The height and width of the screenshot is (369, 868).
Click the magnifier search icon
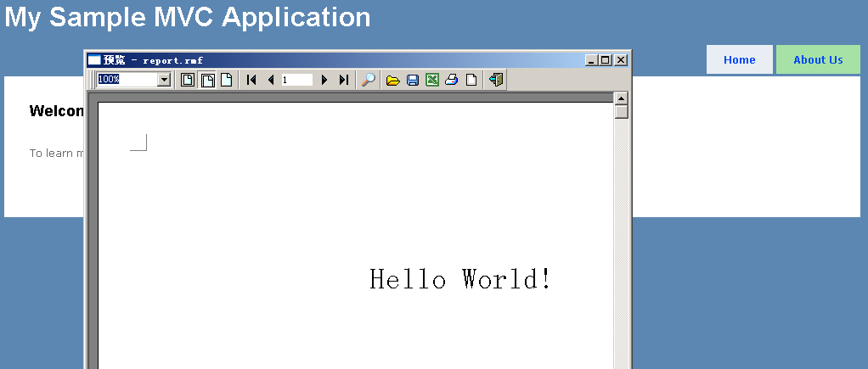click(x=369, y=80)
